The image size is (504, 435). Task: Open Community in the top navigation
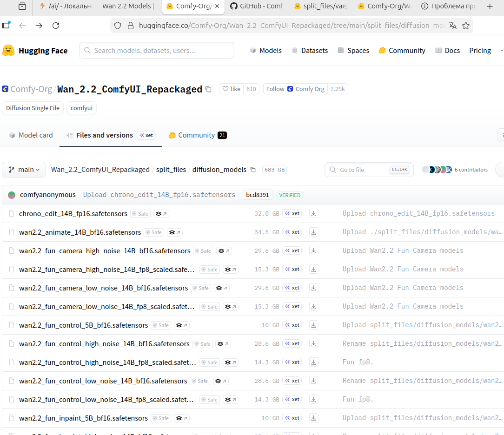[402, 51]
